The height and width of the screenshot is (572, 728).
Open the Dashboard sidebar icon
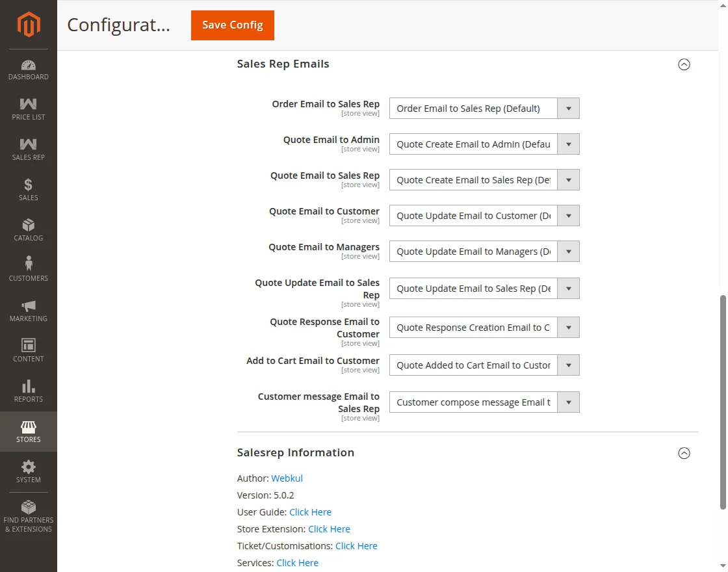click(x=29, y=65)
